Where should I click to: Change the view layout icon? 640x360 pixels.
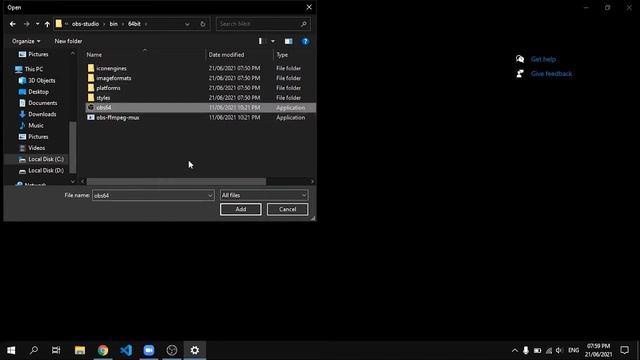pyautogui.click(x=261, y=41)
